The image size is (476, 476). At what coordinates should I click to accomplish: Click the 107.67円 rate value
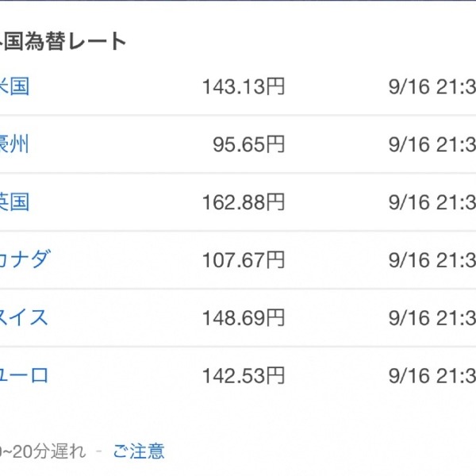click(x=244, y=260)
